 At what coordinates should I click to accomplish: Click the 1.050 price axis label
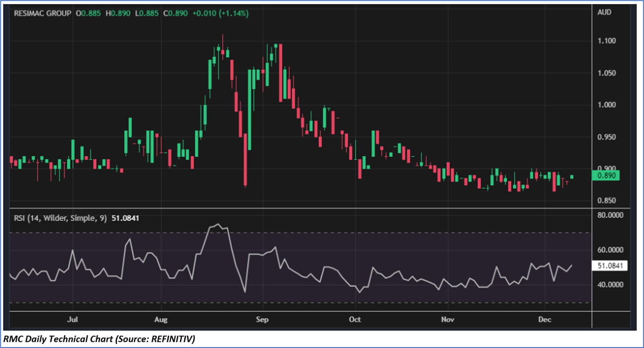click(606, 73)
